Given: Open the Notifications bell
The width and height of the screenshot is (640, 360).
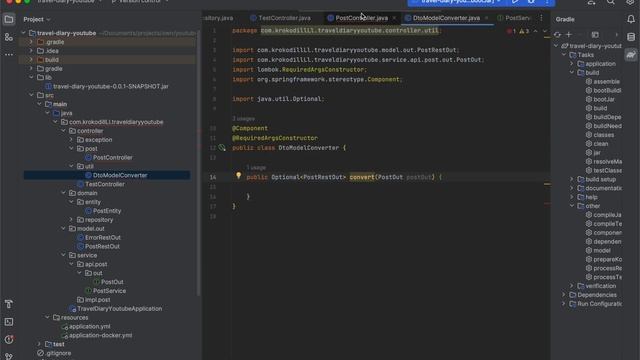Looking at the screenshot, I should click(631, 19).
